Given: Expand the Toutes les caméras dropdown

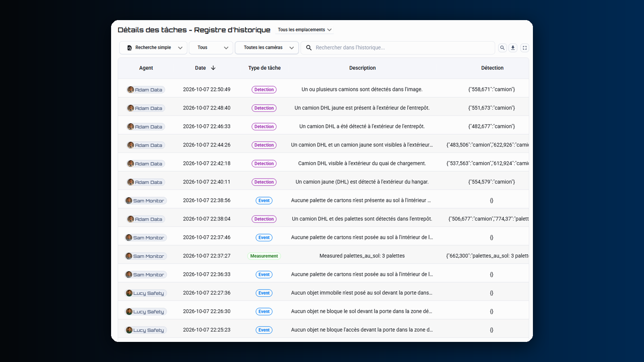Looking at the screenshot, I should tap(267, 47).
